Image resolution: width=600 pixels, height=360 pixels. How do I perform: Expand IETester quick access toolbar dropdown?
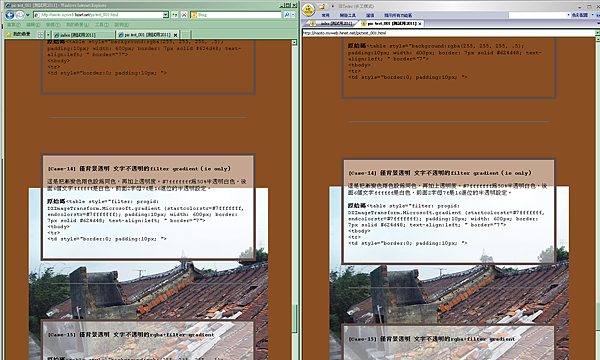(x=333, y=7)
